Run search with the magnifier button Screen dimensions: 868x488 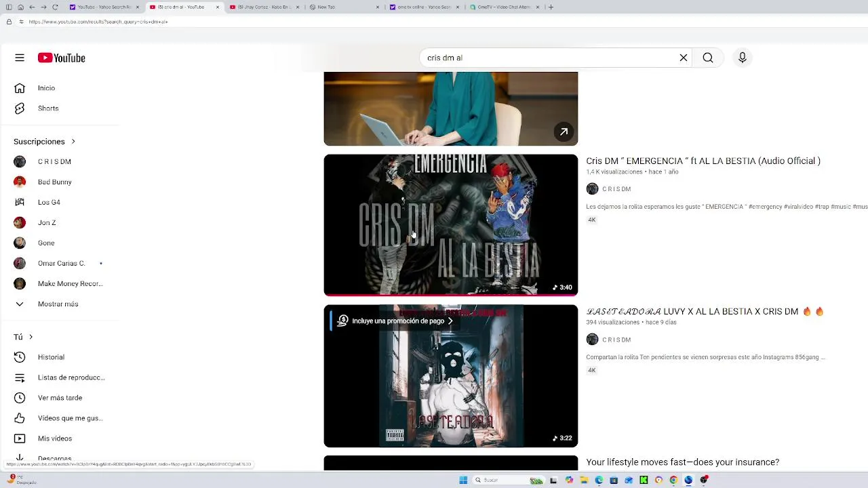708,58
